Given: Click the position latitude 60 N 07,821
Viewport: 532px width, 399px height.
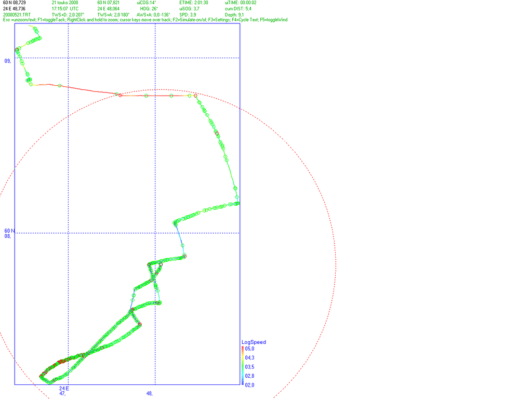Looking at the screenshot, I should [108, 3].
